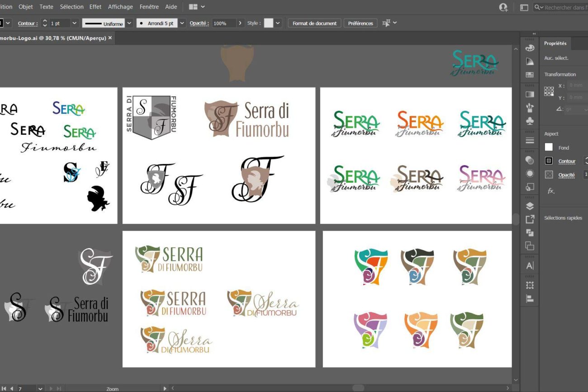Open the Gradient panel icon
This screenshot has width=588, height=392.
click(x=529, y=94)
